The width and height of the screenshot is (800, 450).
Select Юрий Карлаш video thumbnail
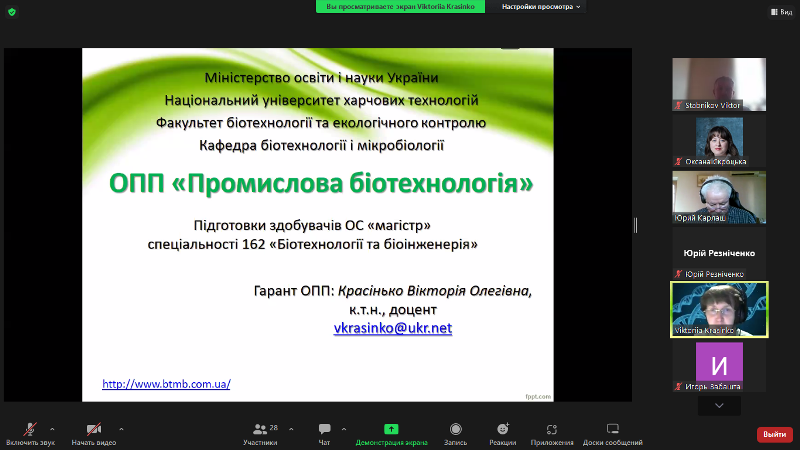(x=719, y=197)
